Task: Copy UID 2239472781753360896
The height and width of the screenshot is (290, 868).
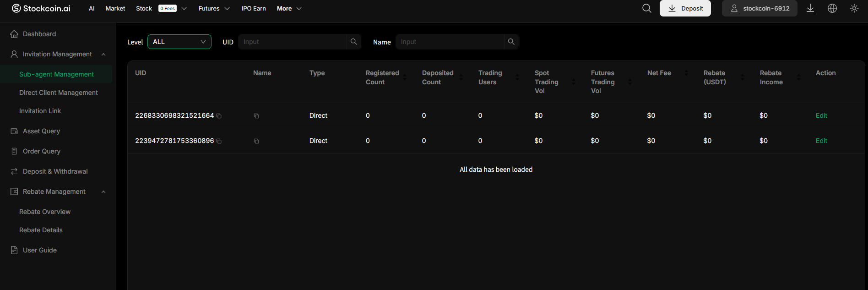Action: click(219, 141)
